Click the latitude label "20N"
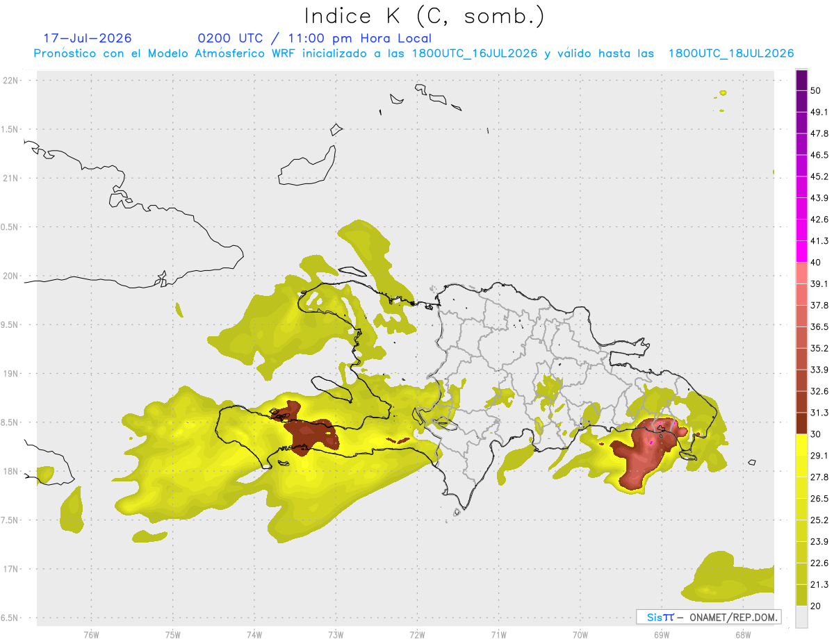The width and height of the screenshot is (834, 644). [x=12, y=276]
